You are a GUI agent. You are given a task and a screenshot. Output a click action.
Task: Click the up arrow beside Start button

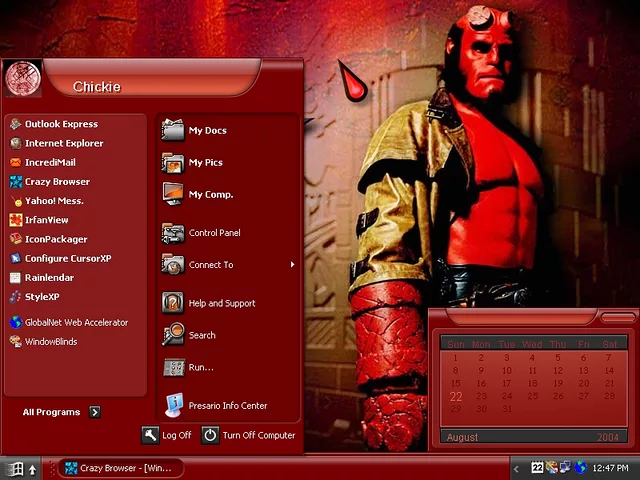[x=33, y=470]
